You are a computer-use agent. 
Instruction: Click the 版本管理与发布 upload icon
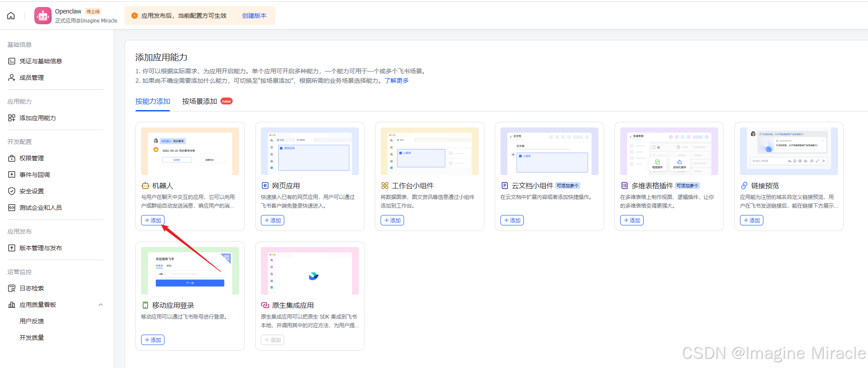[x=12, y=248]
